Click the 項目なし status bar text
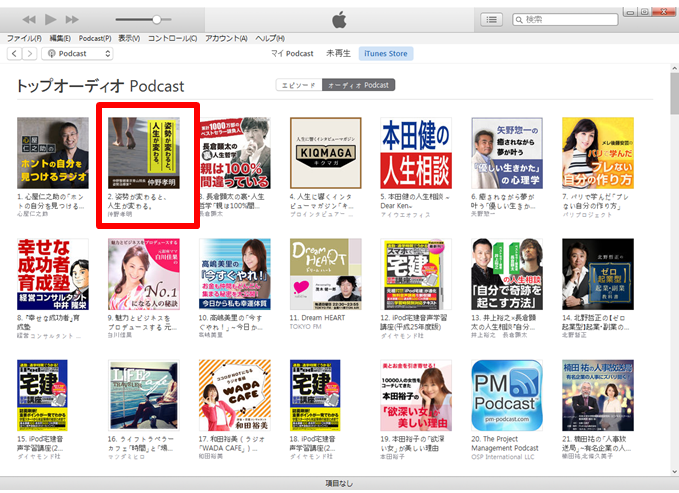Screen dimensions: 679x493 pos(339,483)
